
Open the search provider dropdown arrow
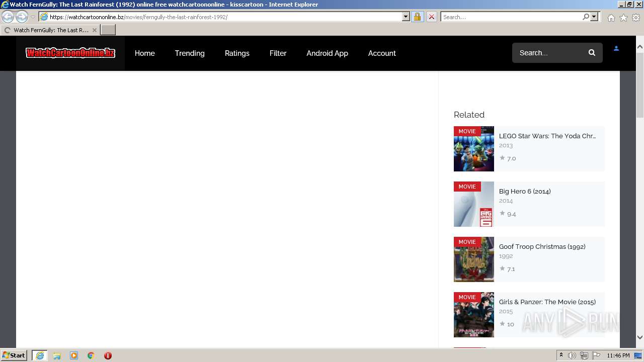pos(594,17)
